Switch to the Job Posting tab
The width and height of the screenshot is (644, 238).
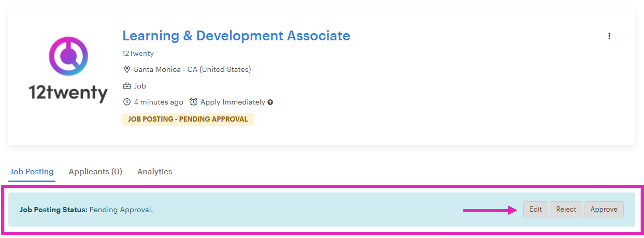pos(32,172)
